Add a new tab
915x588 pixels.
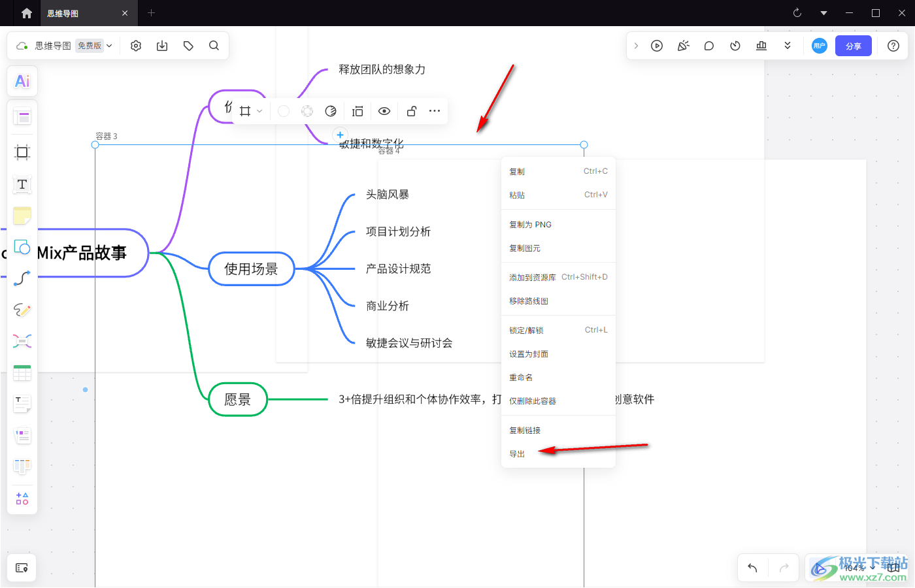151,13
